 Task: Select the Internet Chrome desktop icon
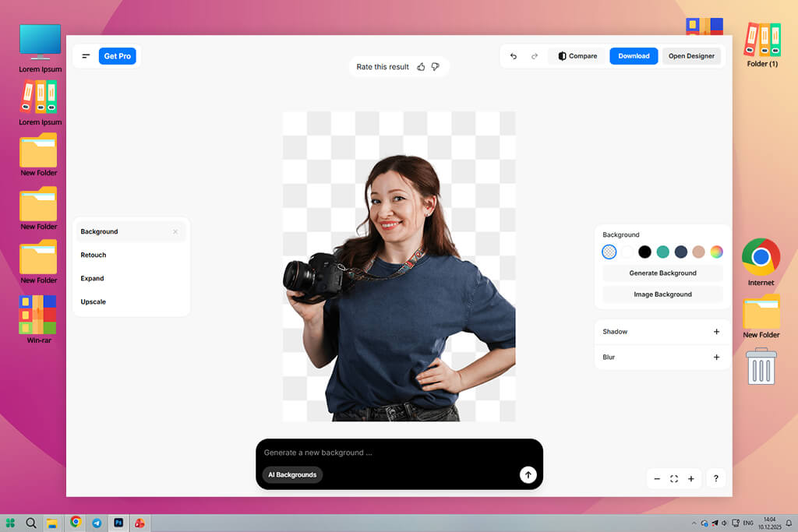click(x=761, y=262)
